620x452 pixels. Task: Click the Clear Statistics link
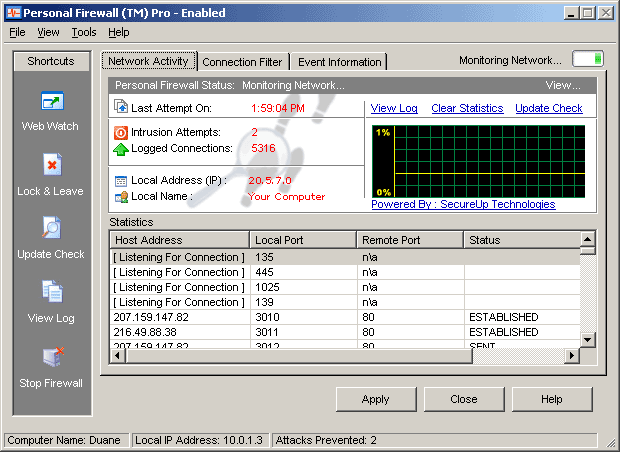(467, 108)
